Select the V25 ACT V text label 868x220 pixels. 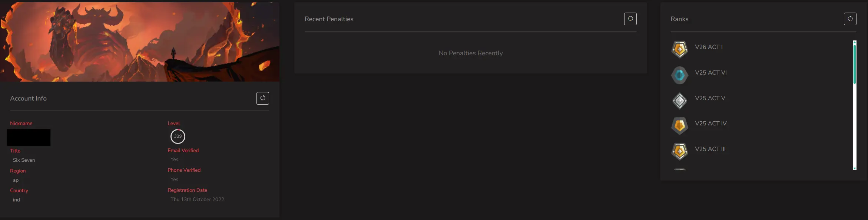tap(710, 98)
